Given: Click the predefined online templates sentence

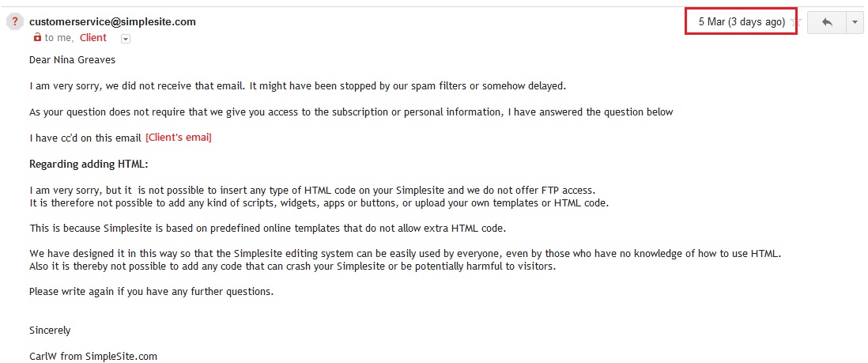Looking at the screenshot, I should (267, 228).
